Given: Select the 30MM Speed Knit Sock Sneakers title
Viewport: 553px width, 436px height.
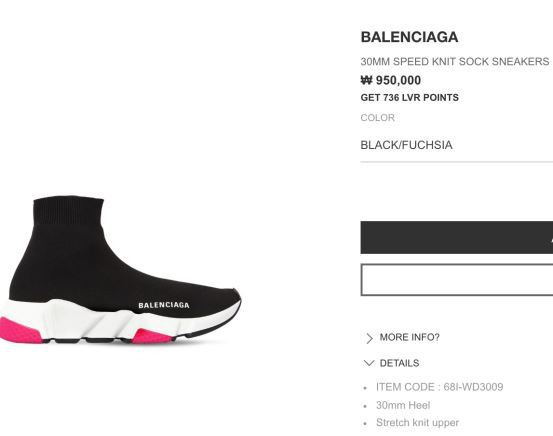Looking at the screenshot, I should click(x=455, y=62).
